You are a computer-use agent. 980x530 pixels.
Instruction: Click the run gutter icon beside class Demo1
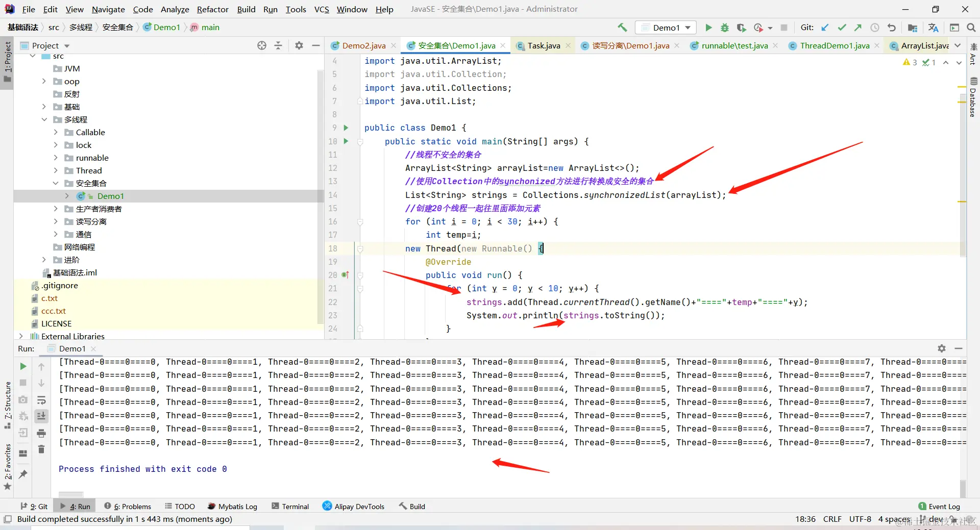click(346, 128)
